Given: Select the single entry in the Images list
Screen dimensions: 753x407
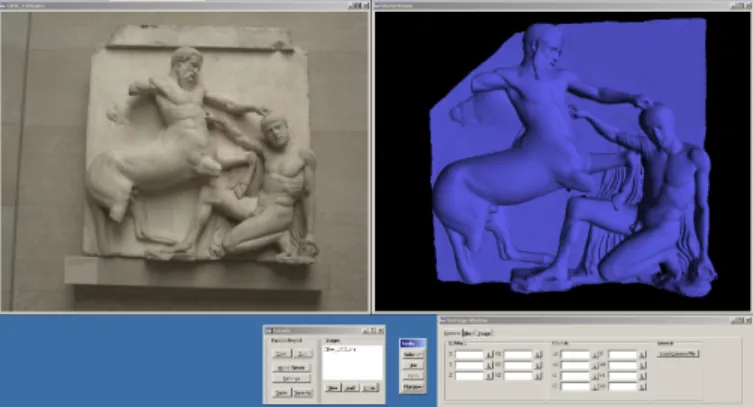Looking at the screenshot, I should [340, 349].
